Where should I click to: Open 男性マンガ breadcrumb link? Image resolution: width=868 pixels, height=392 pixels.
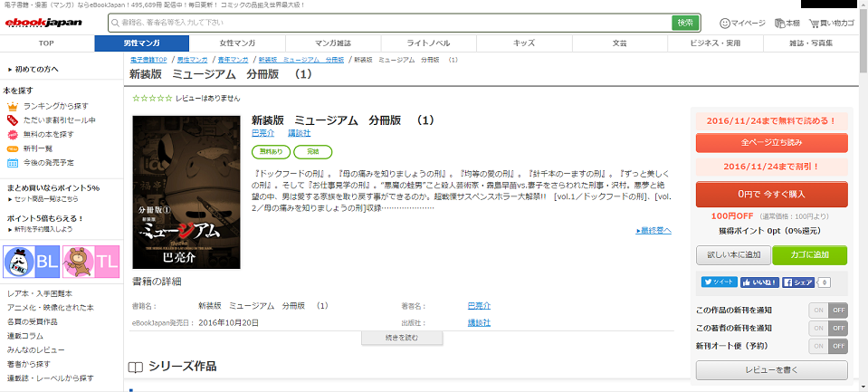coord(192,59)
